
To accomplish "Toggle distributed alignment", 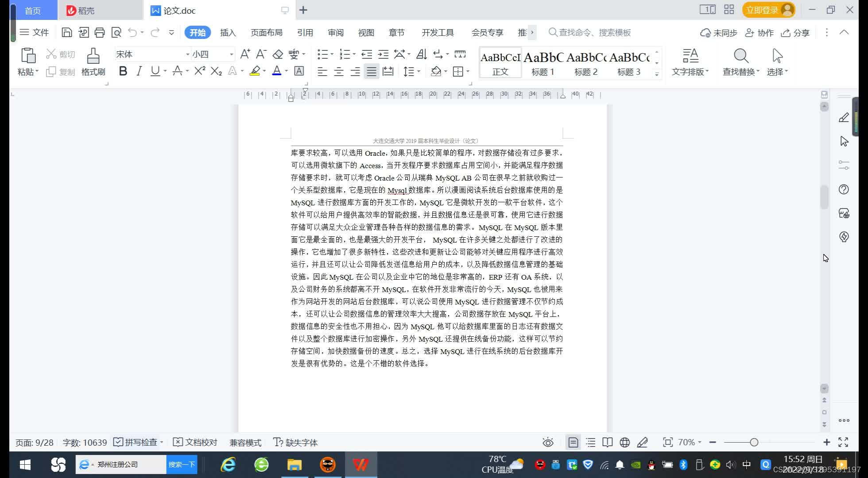I will coord(388,71).
